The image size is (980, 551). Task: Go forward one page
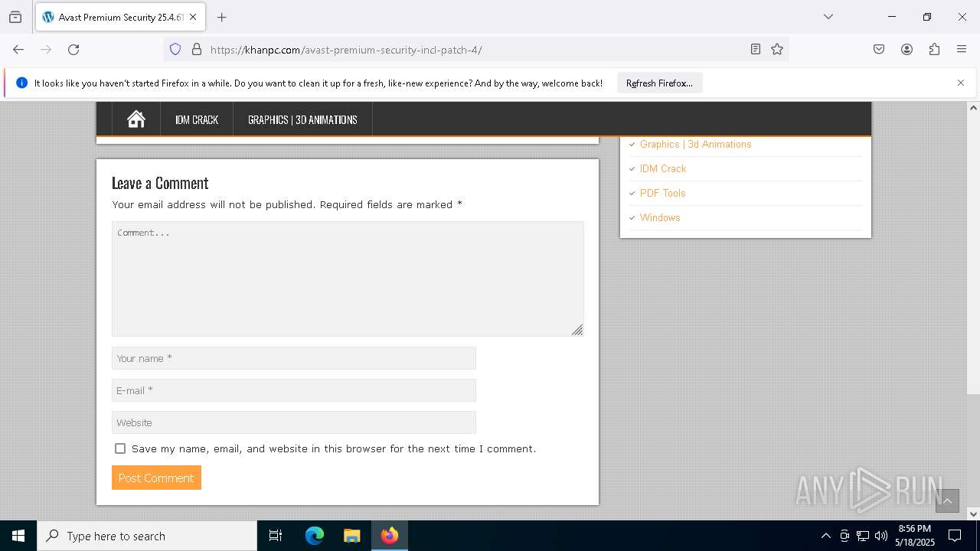tap(46, 49)
